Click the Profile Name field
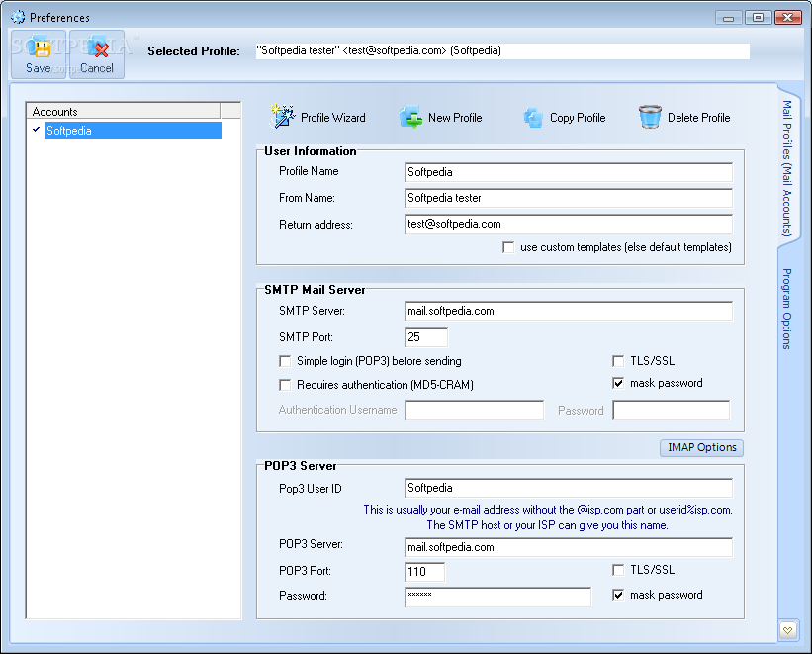 point(569,172)
